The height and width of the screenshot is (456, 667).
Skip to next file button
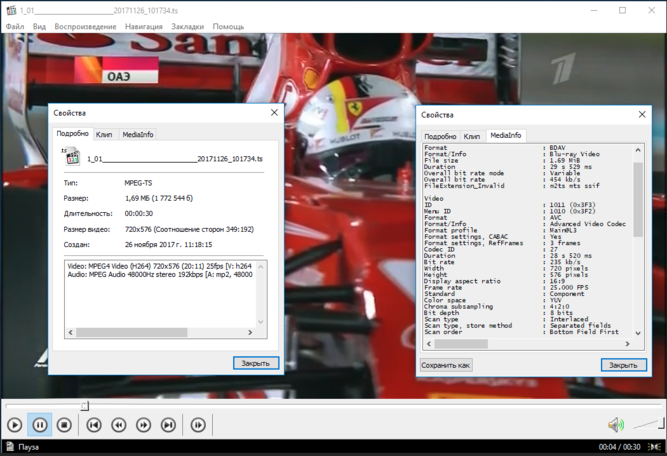(169, 425)
